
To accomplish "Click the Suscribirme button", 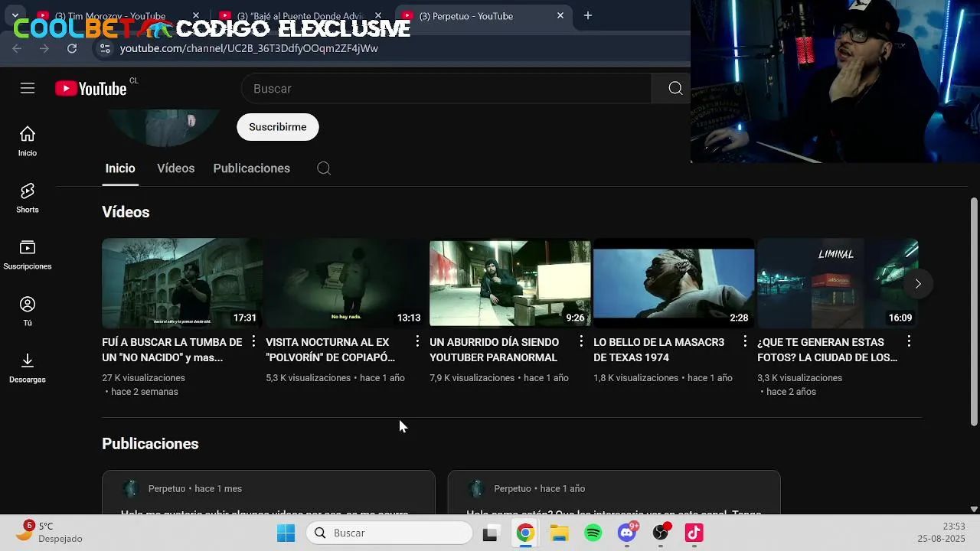I will [277, 127].
